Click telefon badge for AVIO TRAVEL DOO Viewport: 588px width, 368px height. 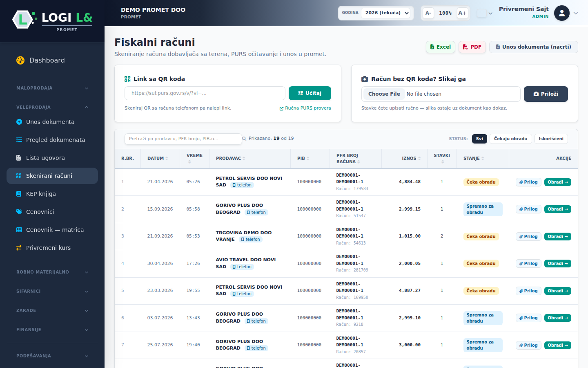coord(242,267)
